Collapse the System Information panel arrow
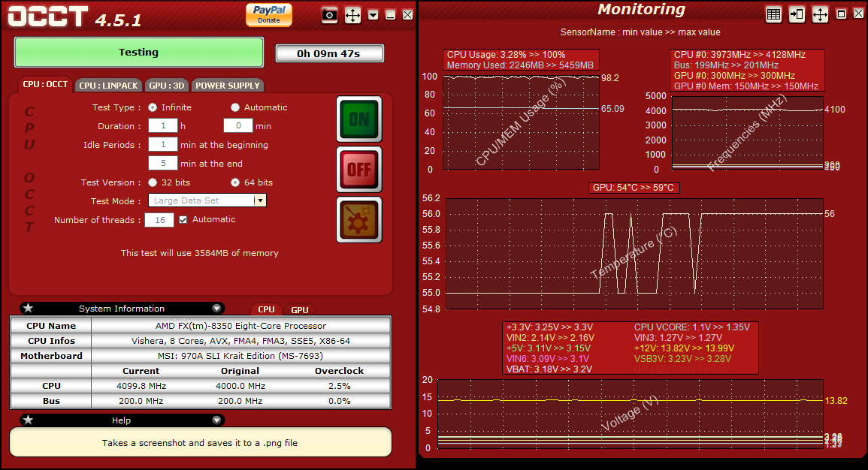The width and height of the screenshot is (868, 470). [216, 309]
